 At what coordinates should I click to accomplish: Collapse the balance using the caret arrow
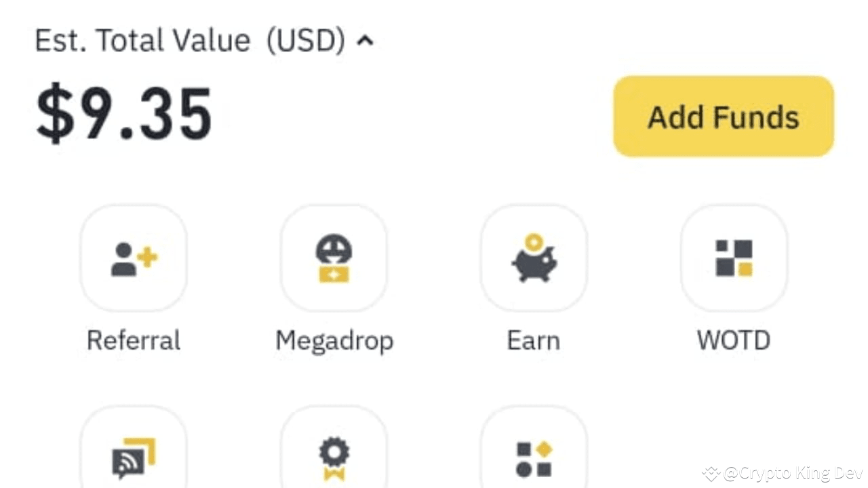click(365, 41)
